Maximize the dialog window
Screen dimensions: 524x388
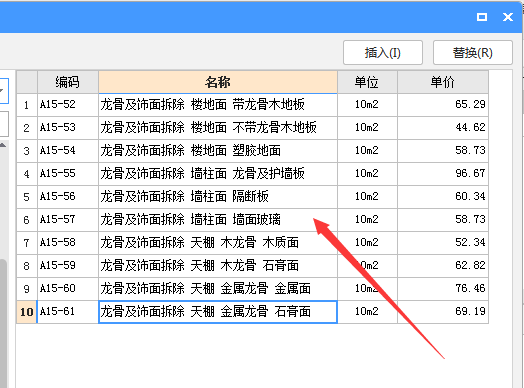(482, 17)
